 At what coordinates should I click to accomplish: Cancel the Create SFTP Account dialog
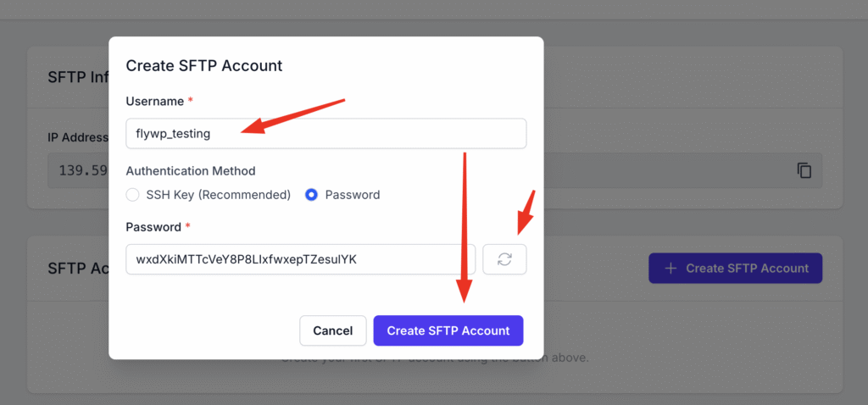click(x=332, y=330)
